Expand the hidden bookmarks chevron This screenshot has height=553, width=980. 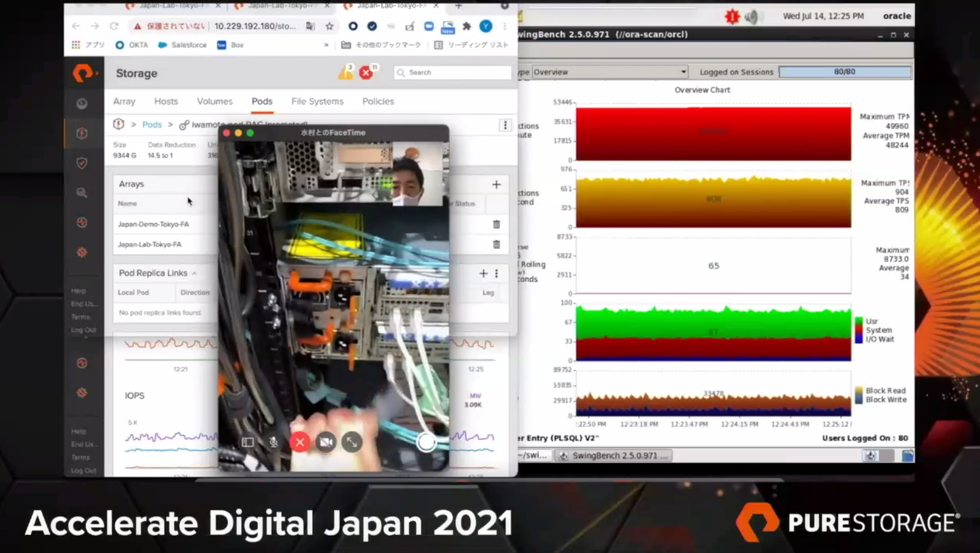pyautogui.click(x=326, y=45)
